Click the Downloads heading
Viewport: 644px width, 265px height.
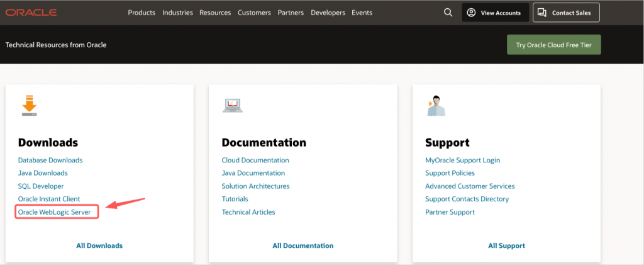point(48,142)
